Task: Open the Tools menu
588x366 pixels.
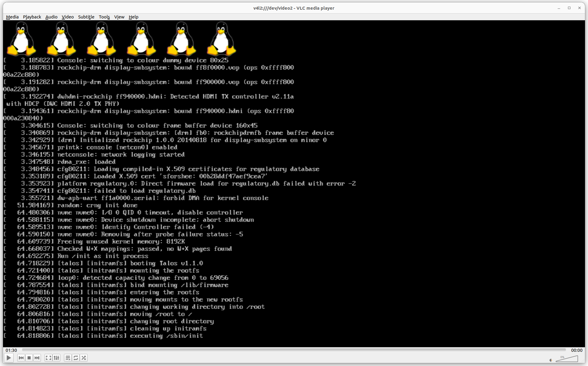Action: (x=104, y=17)
